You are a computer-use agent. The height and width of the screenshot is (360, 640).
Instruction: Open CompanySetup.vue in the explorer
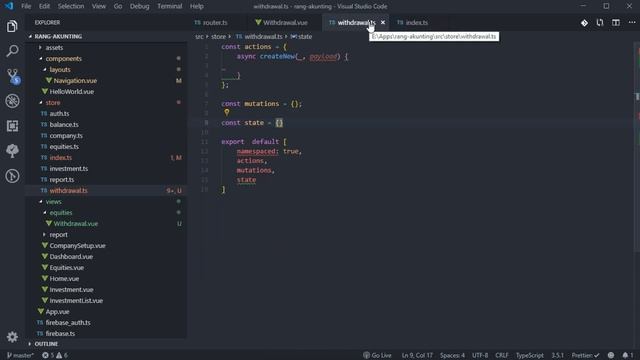[x=77, y=246]
